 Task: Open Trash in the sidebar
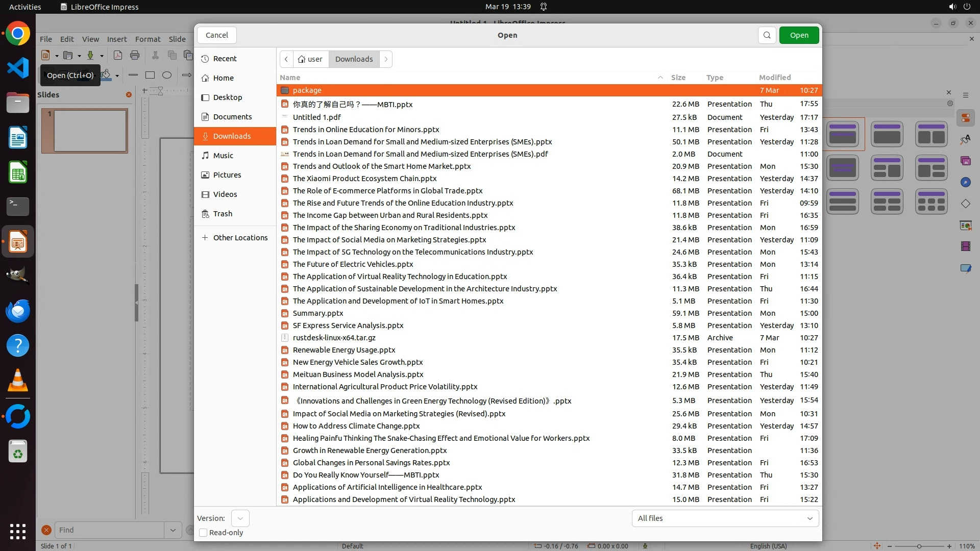[x=223, y=214]
